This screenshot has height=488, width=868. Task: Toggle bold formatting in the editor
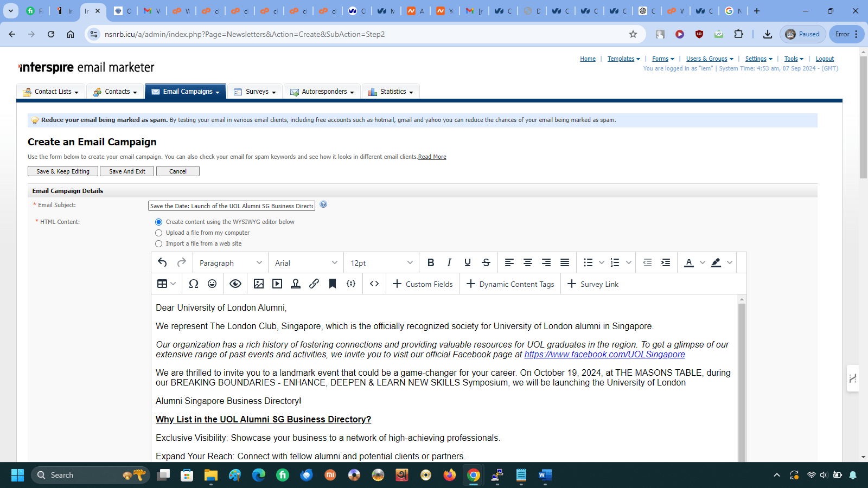point(431,262)
